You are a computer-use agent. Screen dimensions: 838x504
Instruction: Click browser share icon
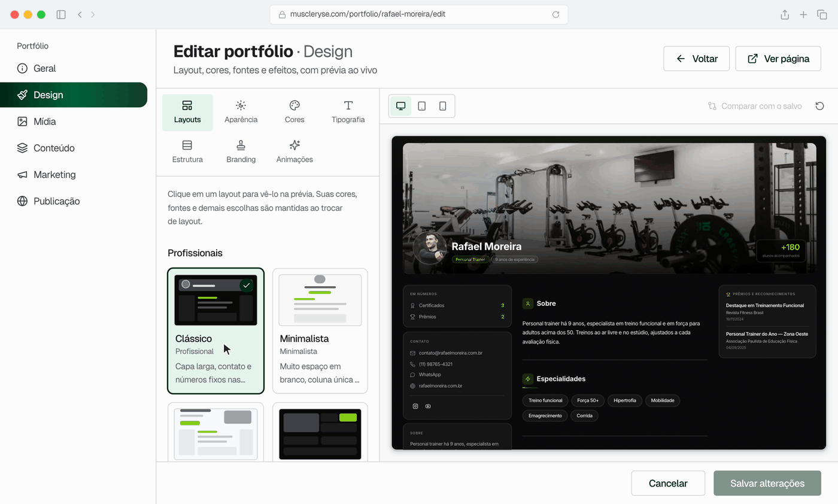coord(784,14)
